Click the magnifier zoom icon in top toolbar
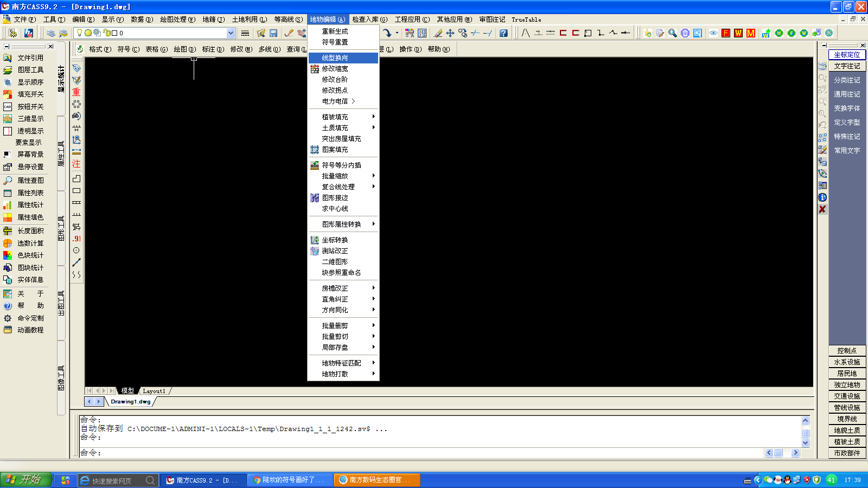The height and width of the screenshot is (488, 868). 673,33
